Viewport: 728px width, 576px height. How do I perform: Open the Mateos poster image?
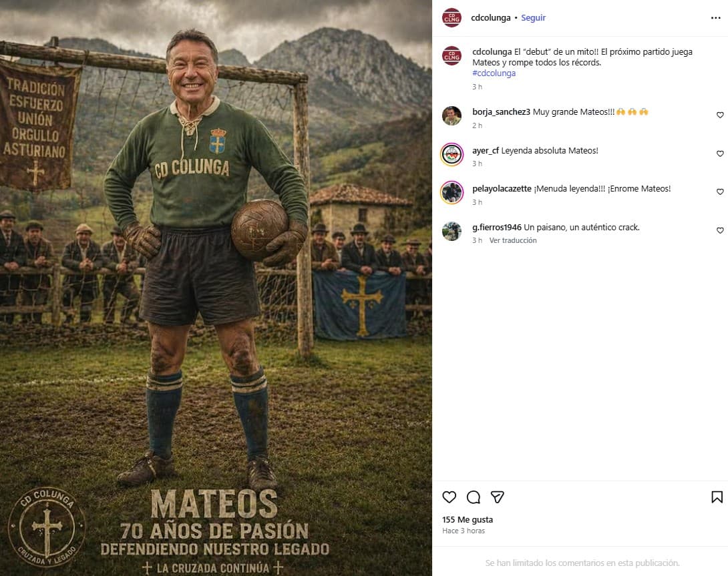coord(216,288)
